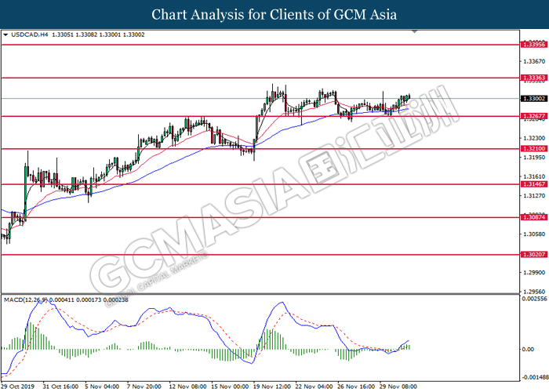549x392 pixels.
Task: Click the 29 Oct 2019 date label
Action: point(17,387)
